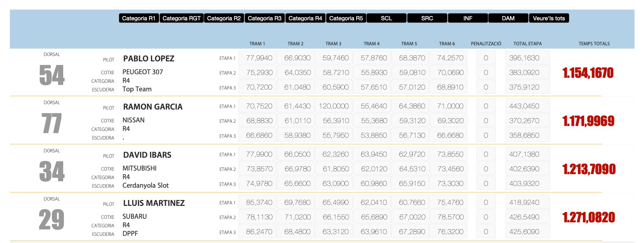The height and width of the screenshot is (243, 644).
Task: Click the SCL category button
Action: (x=386, y=18)
